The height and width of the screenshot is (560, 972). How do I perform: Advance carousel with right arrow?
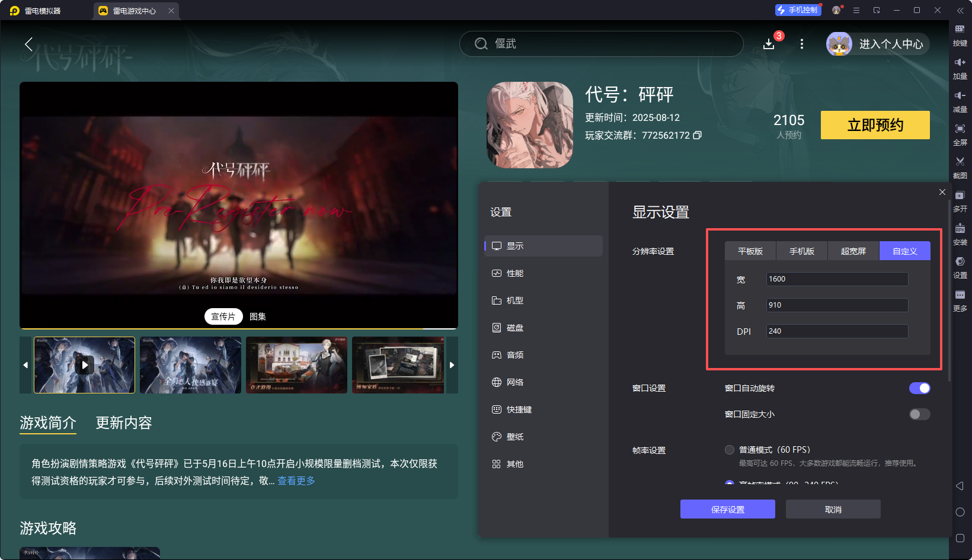[x=452, y=365]
